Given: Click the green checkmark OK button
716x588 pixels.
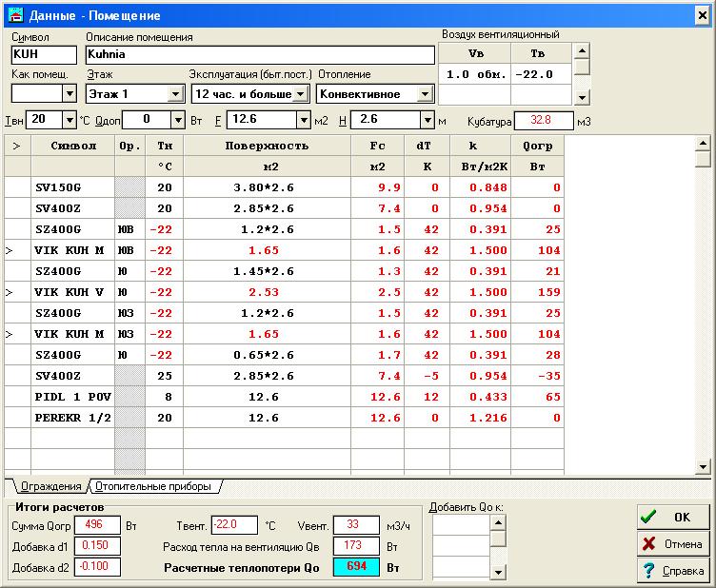Looking at the screenshot, I should tap(673, 518).
